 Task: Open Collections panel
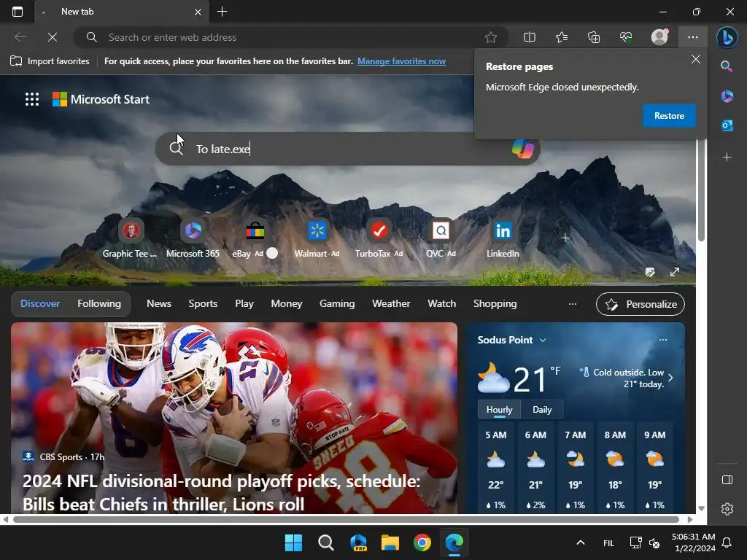click(x=594, y=37)
